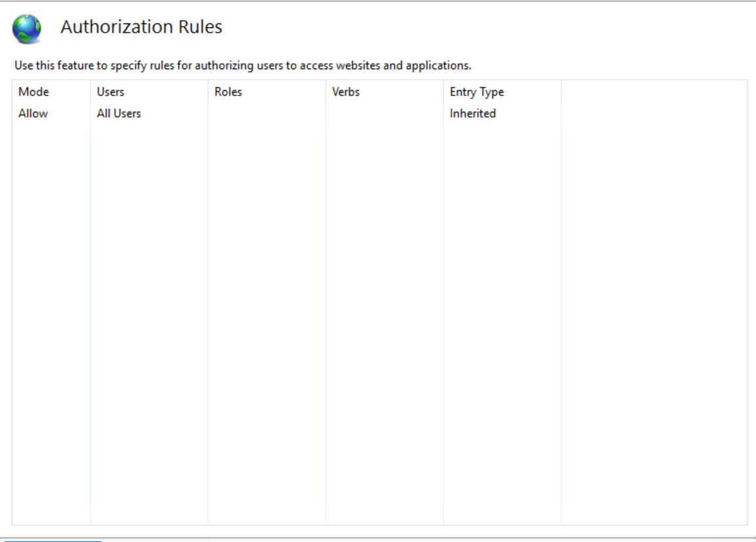Sort rules by the Mode column header
The width and height of the screenshot is (756, 542).
pos(51,92)
